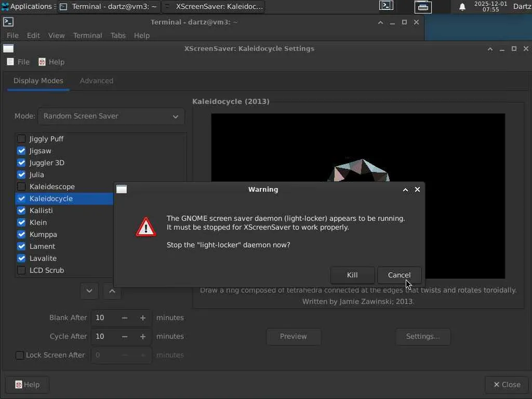The height and width of the screenshot is (399, 532).
Task: Click the Preview button
Action: 294,337
